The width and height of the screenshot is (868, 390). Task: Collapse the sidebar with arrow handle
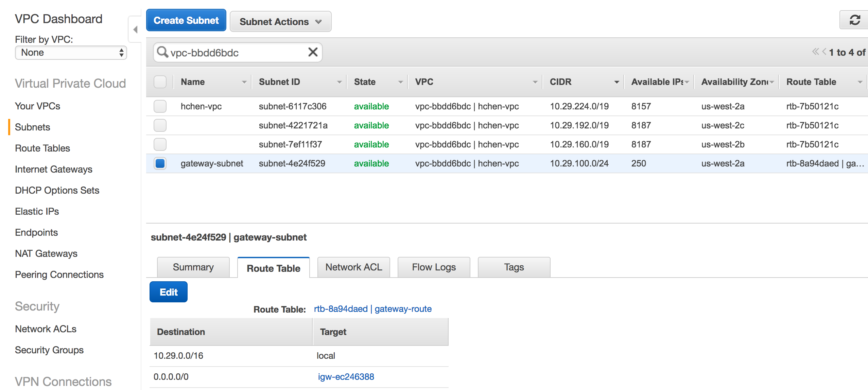pyautogui.click(x=135, y=30)
